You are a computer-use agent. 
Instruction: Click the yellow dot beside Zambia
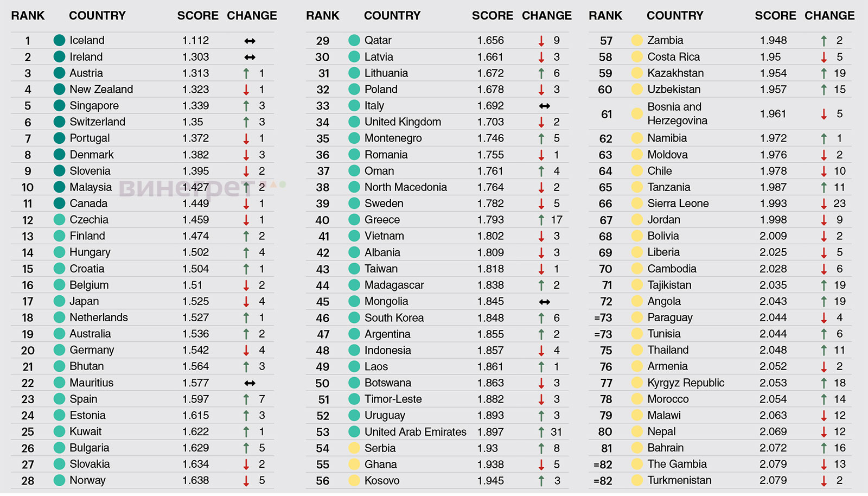(x=637, y=40)
